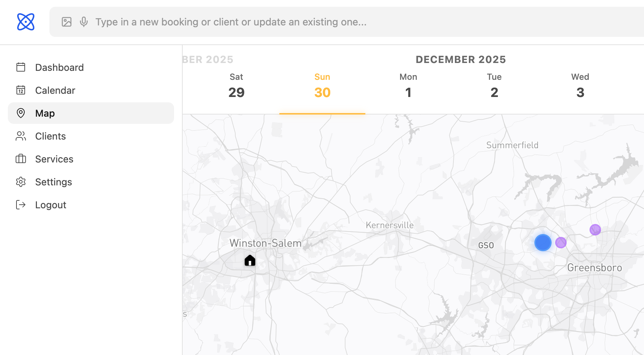Screen dimensions: 644x355
Task: Select Tue 2 in the date bar
Action: 494,86
